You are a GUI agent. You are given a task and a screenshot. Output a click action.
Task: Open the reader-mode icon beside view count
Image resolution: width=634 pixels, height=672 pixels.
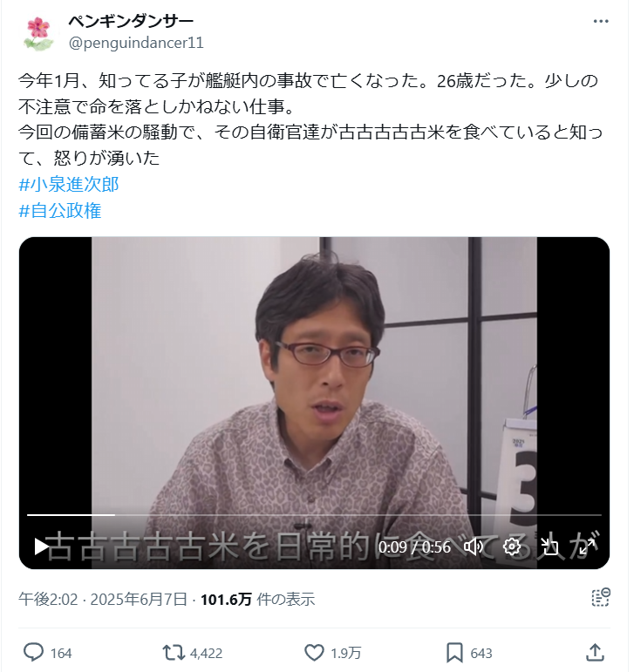601,597
